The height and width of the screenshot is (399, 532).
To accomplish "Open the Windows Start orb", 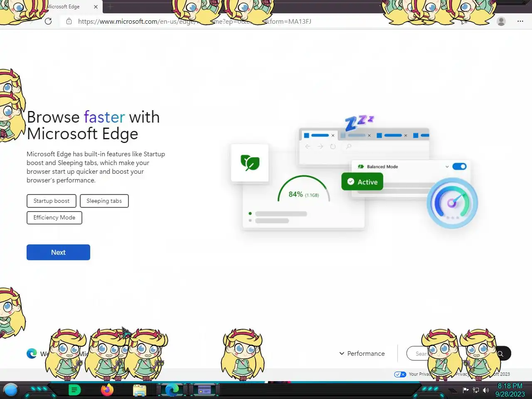I will coord(11,390).
